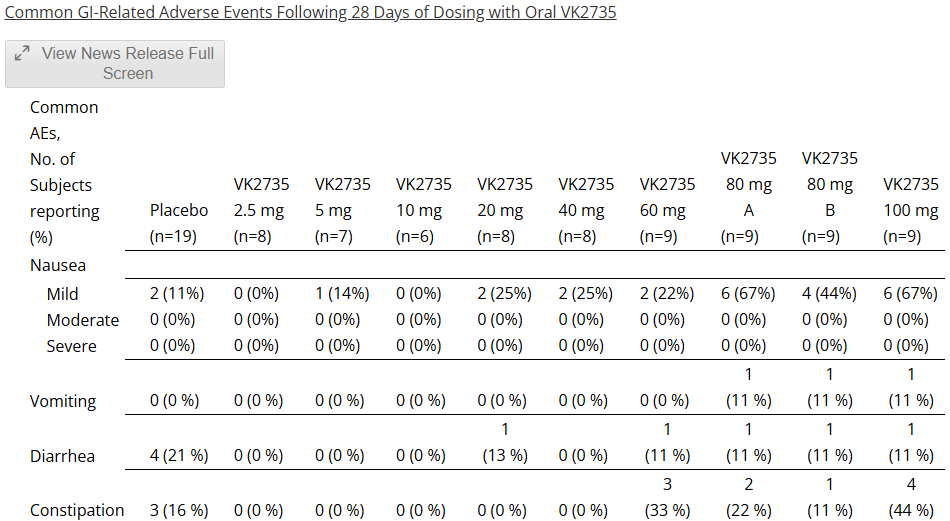Select the VK2735 100 mg column header
Screen dimensions: 950x521
click(x=910, y=210)
